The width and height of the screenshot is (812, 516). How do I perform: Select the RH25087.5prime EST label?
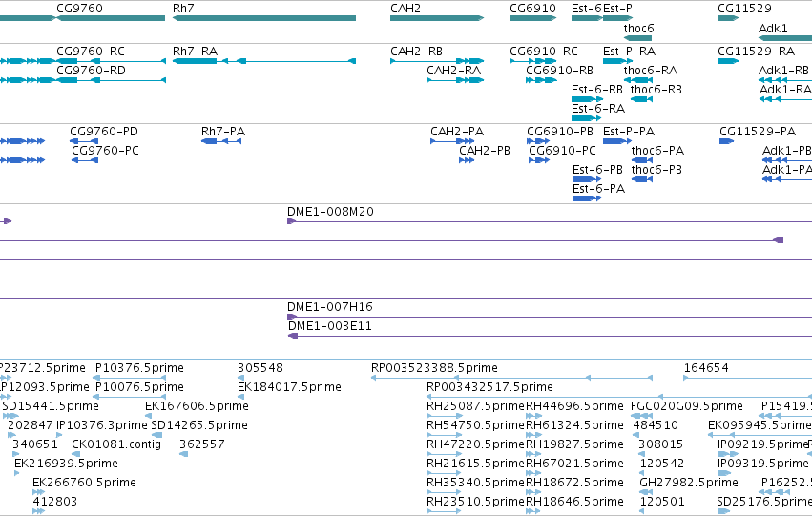476,406
